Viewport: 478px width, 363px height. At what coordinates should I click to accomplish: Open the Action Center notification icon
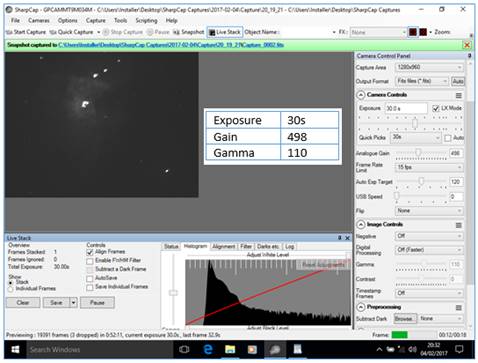[x=459, y=349]
